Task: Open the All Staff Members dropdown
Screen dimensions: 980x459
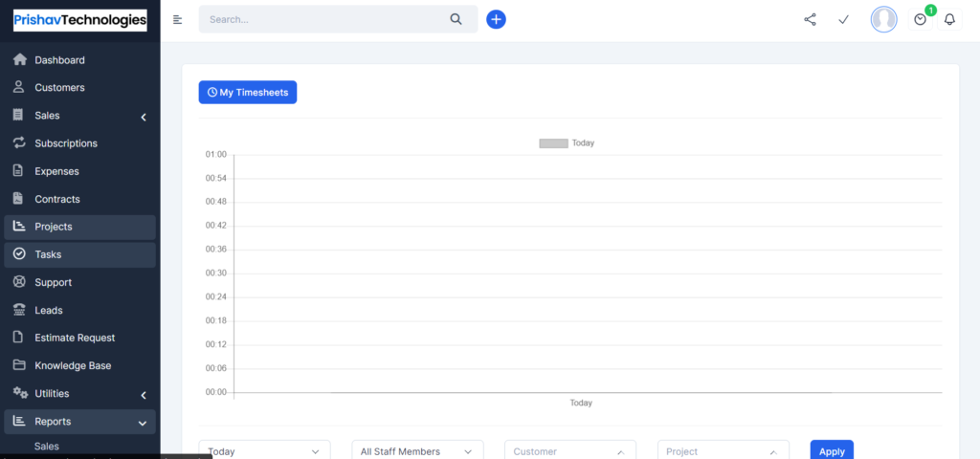Action: tap(417, 450)
